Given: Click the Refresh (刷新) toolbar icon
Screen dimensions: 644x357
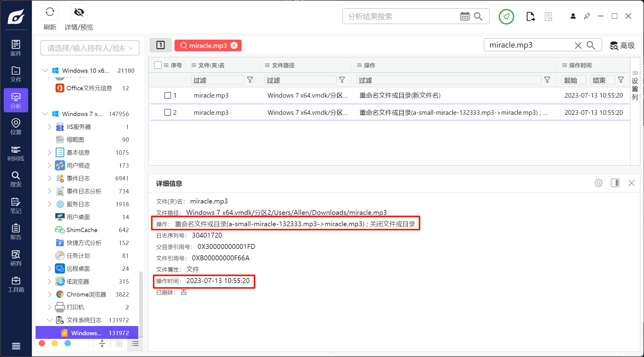Looking at the screenshot, I should click(x=50, y=12).
